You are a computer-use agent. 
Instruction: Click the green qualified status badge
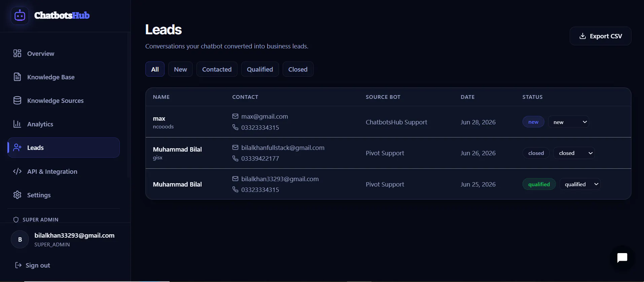(x=539, y=184)
